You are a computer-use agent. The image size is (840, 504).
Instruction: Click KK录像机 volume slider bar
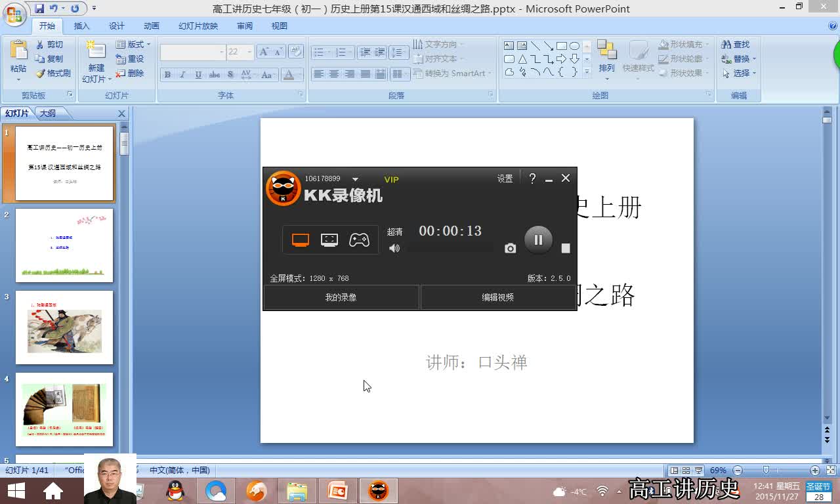(x=450, y=248)
